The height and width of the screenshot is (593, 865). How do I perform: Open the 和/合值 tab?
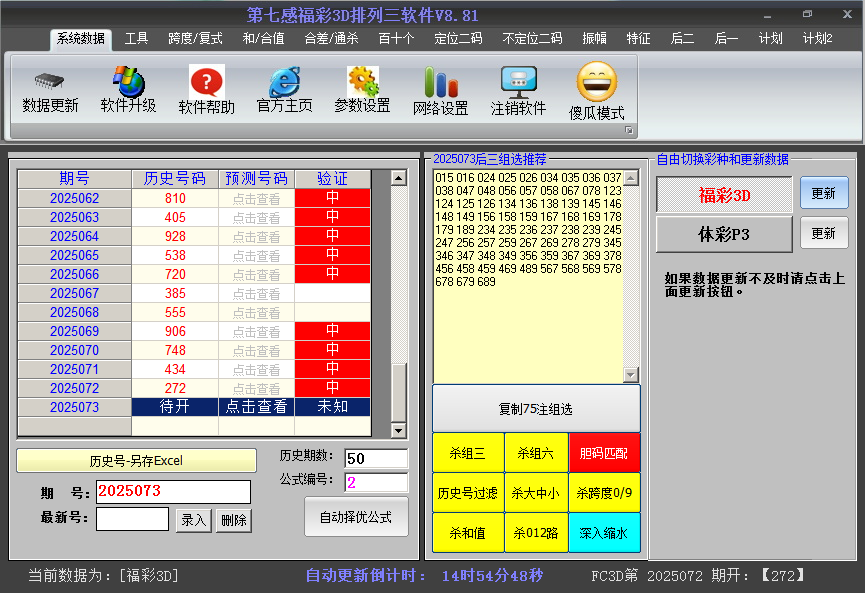point(264,39)
